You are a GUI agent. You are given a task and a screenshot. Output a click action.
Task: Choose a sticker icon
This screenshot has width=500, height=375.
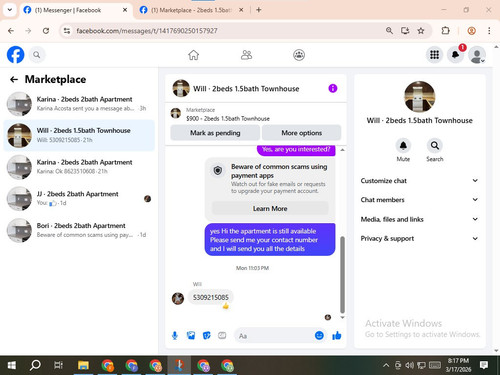coord(207,336)
